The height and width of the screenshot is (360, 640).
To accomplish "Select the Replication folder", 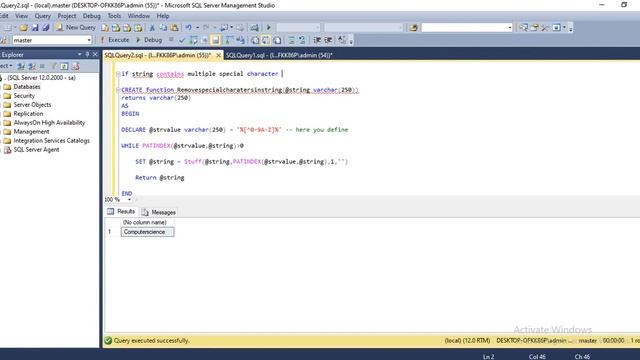I will 28,113.
